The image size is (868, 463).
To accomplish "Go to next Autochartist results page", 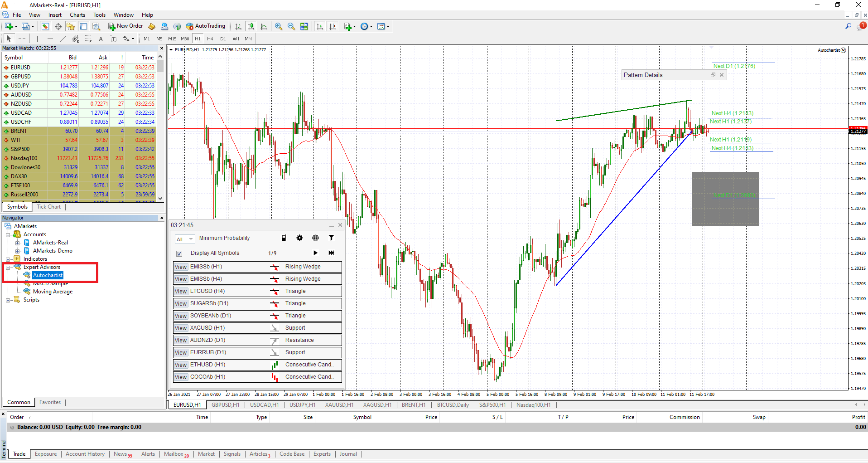I will (315, 253).
